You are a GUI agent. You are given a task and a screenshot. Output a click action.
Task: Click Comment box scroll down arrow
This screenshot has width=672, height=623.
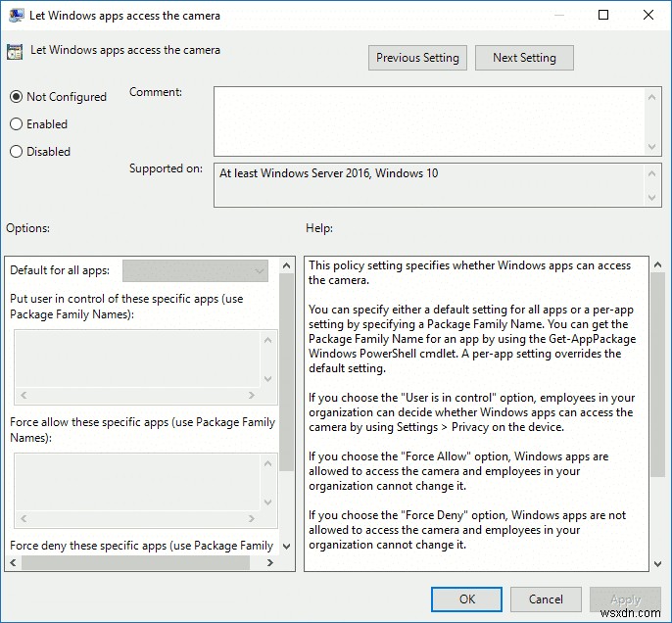(x=651, y=147)
